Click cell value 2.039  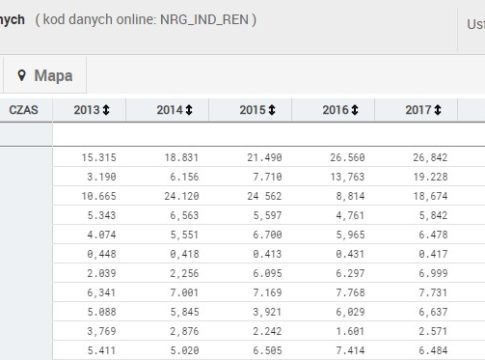click(x=102, y=273)
